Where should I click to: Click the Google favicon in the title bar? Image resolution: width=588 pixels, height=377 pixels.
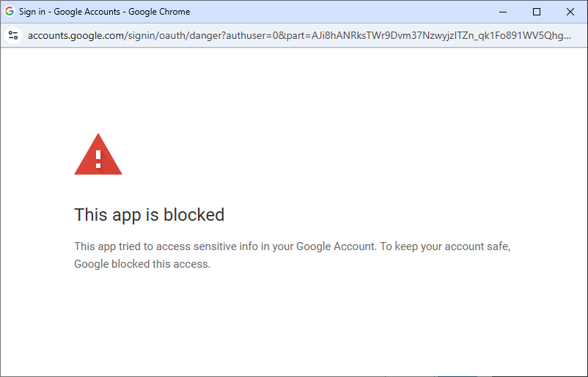coord(10,12)
